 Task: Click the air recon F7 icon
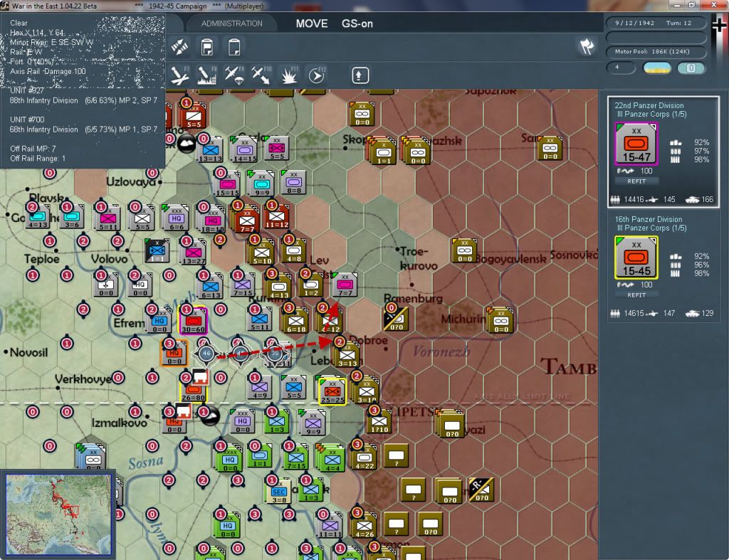pos(180,75)
